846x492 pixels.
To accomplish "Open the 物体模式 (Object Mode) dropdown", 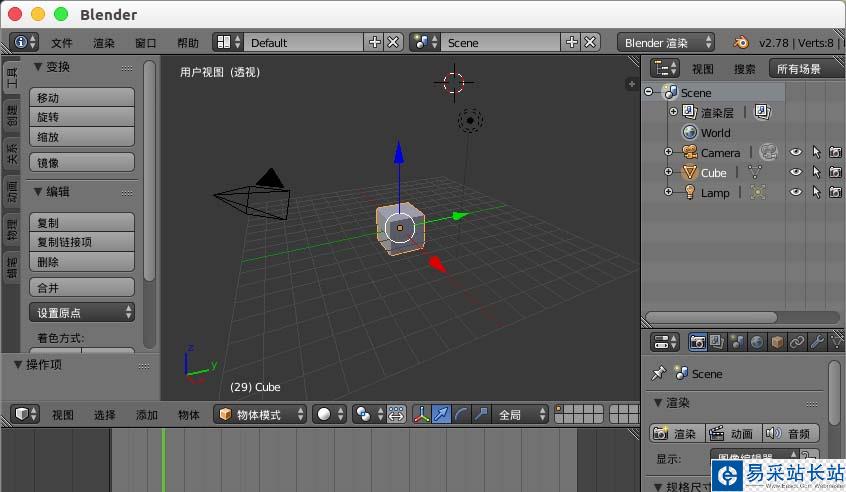I will pos(261,414).
